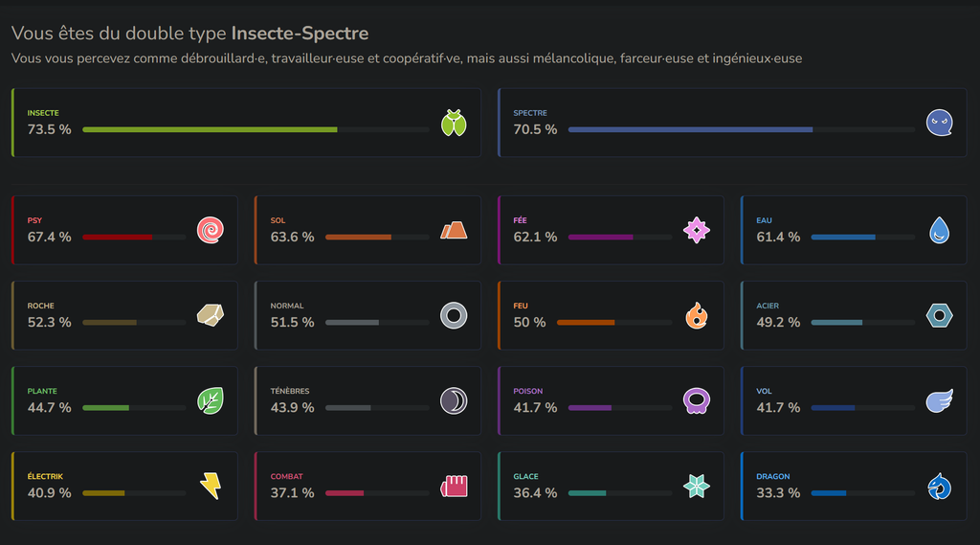Click the Insecte bug icon
The height and width of the screenshot is (545, 980).
(454, 123)
